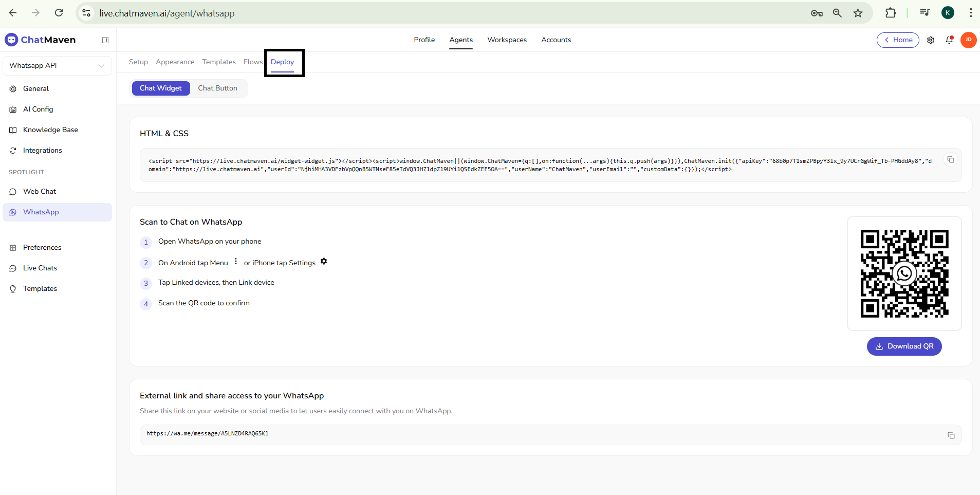
Task: Click the JD user avatar
Action: click(x=968, y=40)
